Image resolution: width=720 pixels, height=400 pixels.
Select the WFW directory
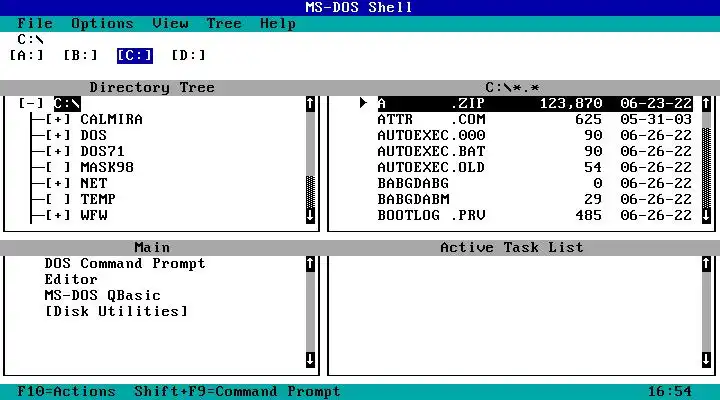click(94, 215)
